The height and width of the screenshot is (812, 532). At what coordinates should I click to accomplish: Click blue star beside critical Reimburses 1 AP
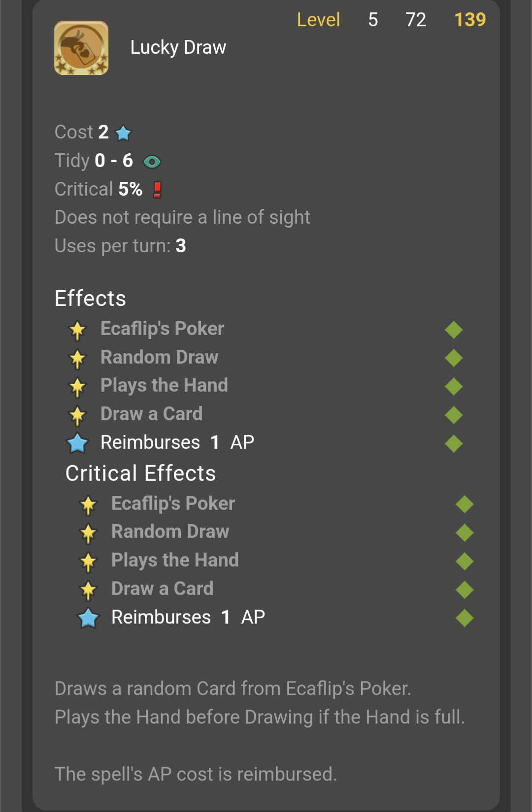(88, 618)
